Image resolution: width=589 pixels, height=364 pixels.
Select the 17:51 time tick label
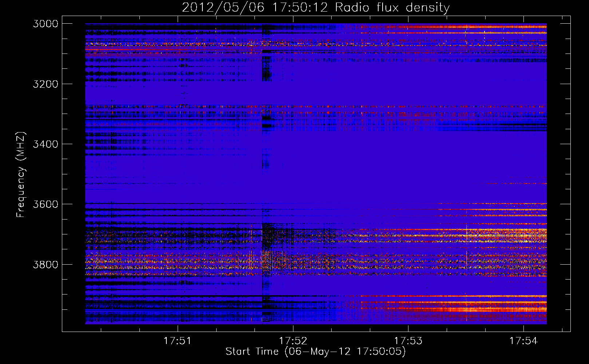click(177, 341)
